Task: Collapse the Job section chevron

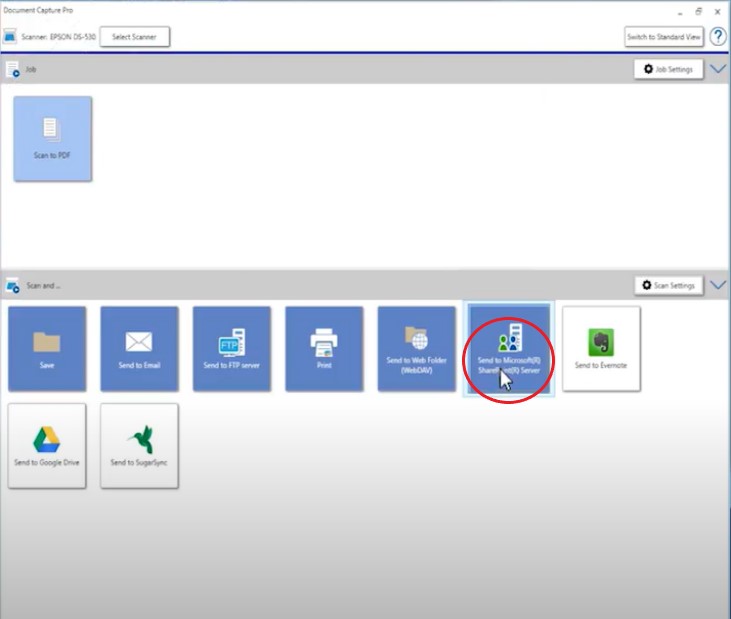Action: pyautogui.click(x=717, y=69)
